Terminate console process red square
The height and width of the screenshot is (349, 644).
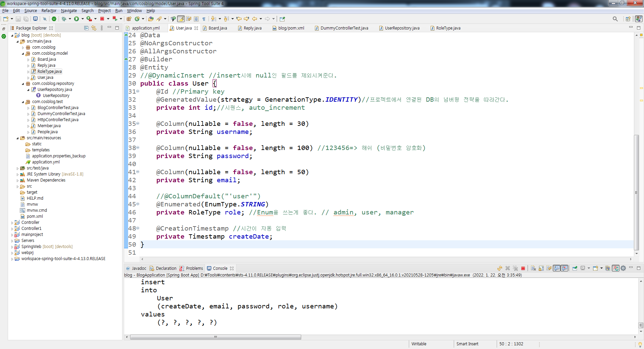pos(523,268)
